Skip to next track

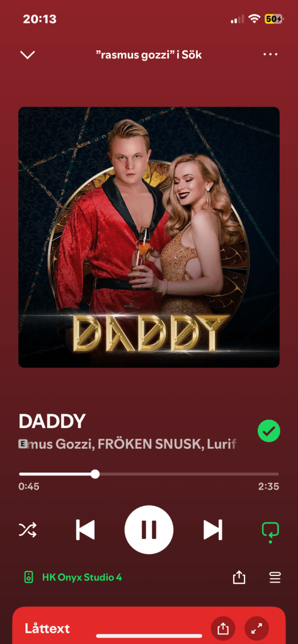click(x=213, y=530)
